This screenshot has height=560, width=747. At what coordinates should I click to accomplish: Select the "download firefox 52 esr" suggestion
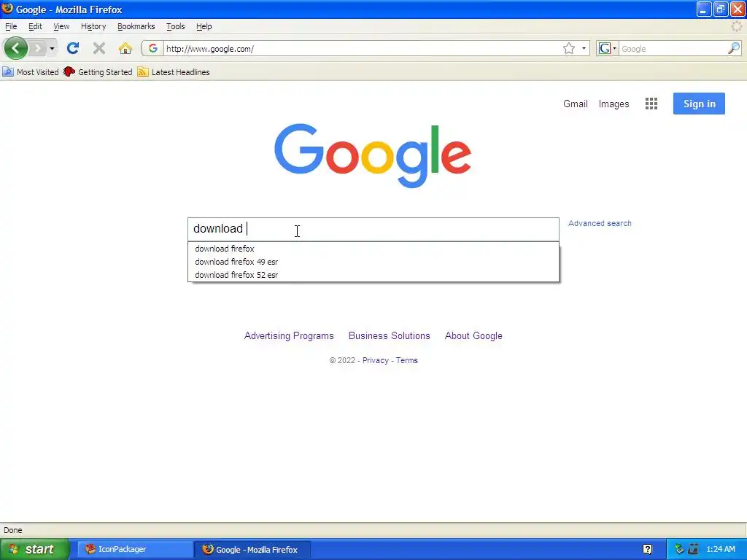point(373,275)
